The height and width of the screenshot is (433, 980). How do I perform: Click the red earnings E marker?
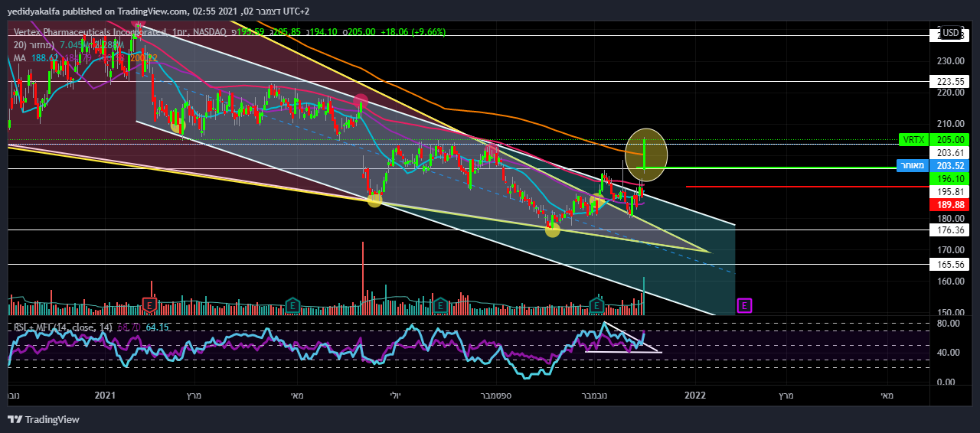click(x=151, y=305)
